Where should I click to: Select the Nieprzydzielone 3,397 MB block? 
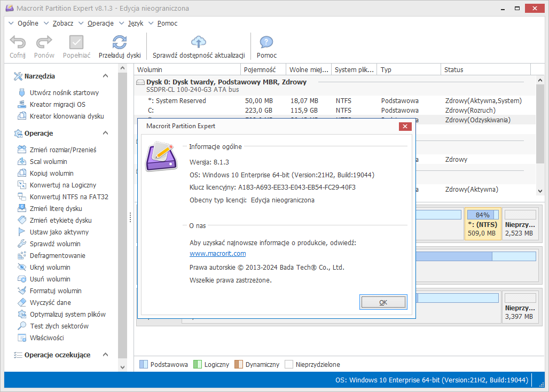tap(520, 307)
